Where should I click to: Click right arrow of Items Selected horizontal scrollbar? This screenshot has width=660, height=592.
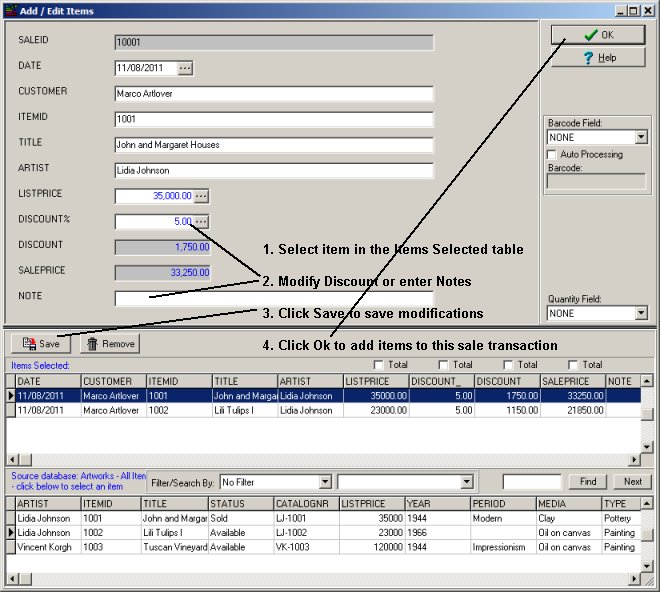634,459
